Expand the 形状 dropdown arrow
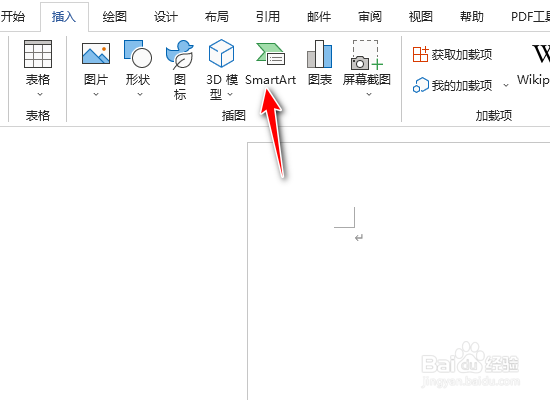This screenshot has height=400, width=550. click(140, 94)
